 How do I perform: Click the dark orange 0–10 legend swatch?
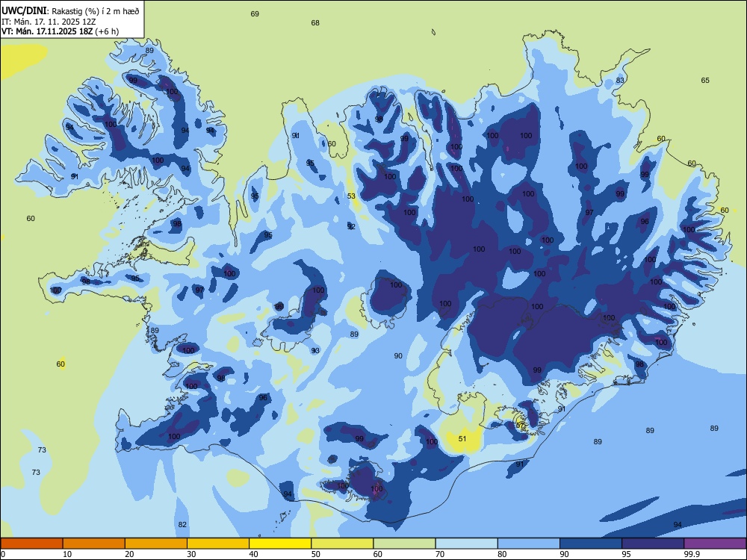click(31, 544)
